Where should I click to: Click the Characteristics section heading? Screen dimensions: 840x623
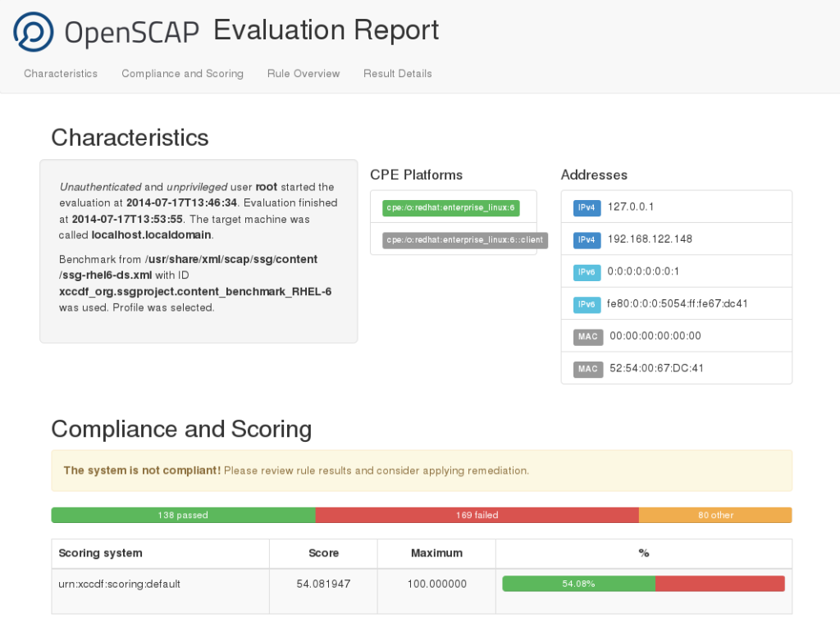[x=130, y=138]
